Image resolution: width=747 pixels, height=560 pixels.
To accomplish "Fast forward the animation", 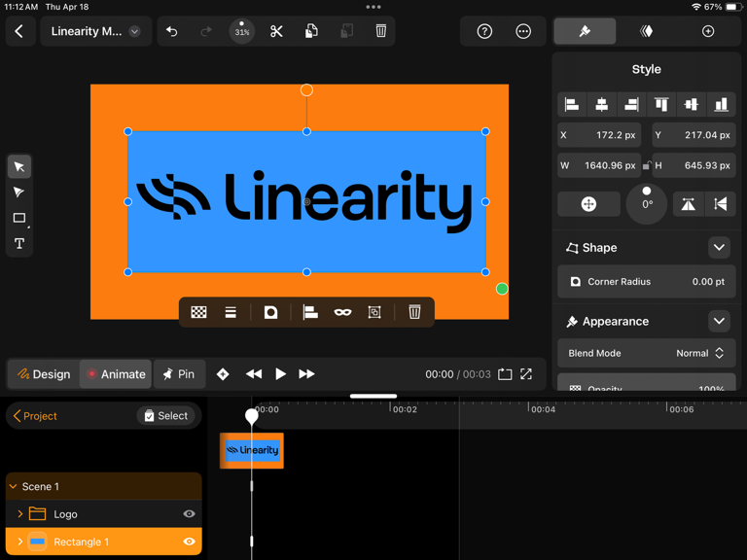I will [306, 374].
